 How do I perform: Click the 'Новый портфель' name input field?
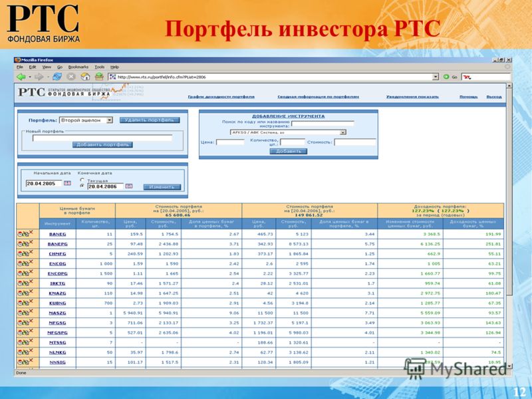point(102,138)
